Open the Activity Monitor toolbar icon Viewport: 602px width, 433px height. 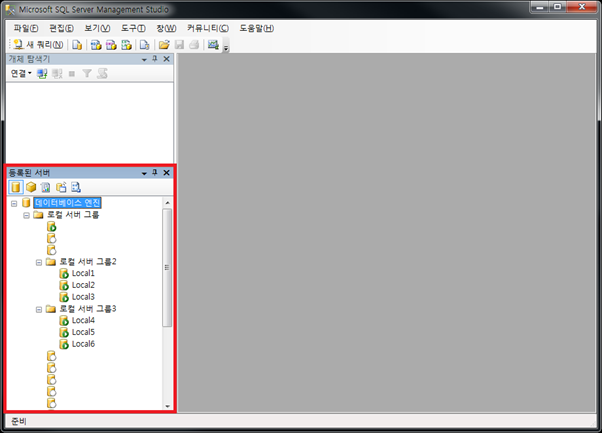coord(213,45)
